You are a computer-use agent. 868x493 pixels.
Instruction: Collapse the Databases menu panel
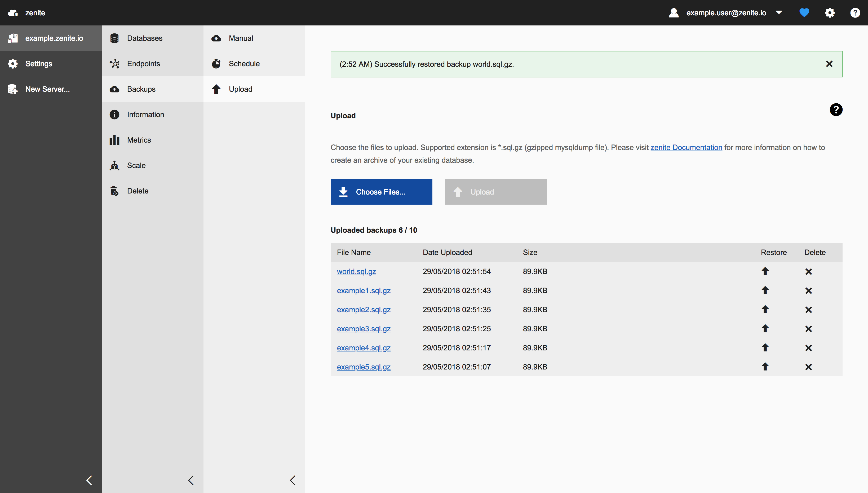click(191, 480)
